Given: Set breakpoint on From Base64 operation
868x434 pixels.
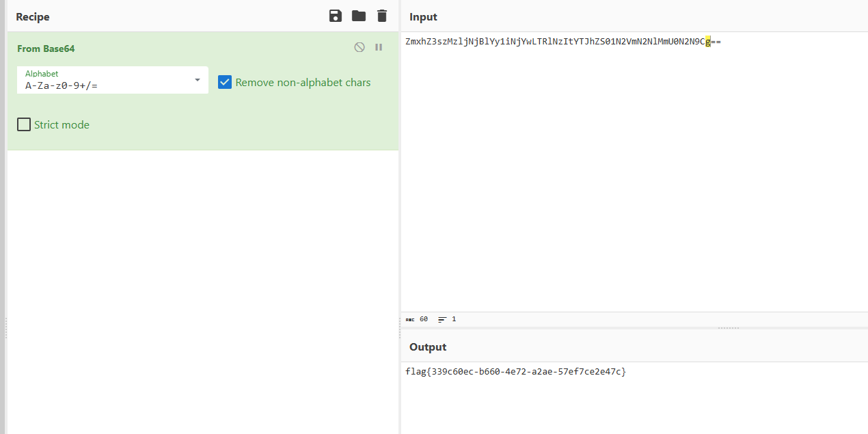Looking at the screenshot, I should tap(379, 47).
